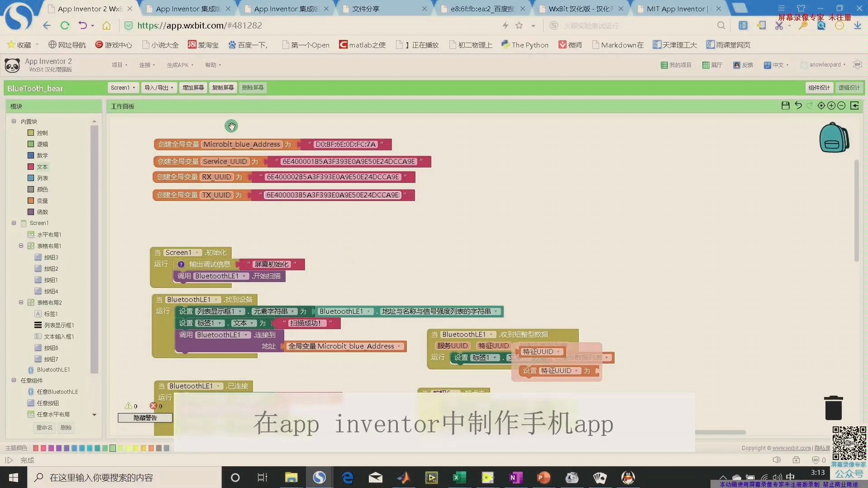This screenshot has width=868, height=488.
Task: Collapse the 表格布局1 tree branch
Action: click(x=21, y=246)
